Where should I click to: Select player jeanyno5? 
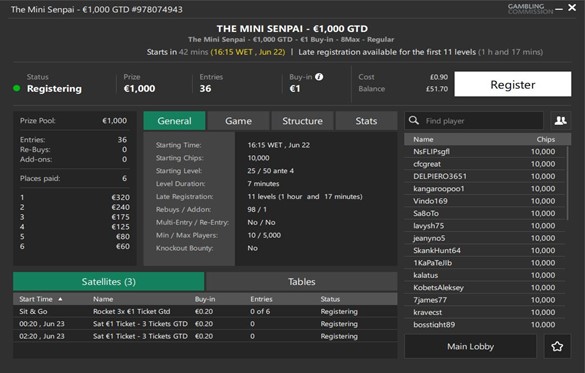pyautogui.click(x=485, y=238)
